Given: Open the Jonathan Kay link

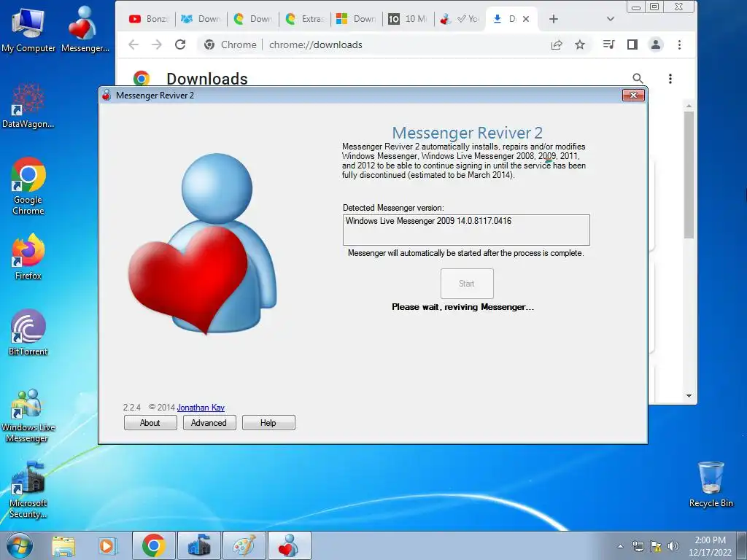Looking at the screenshot, I should pos(201,408).
